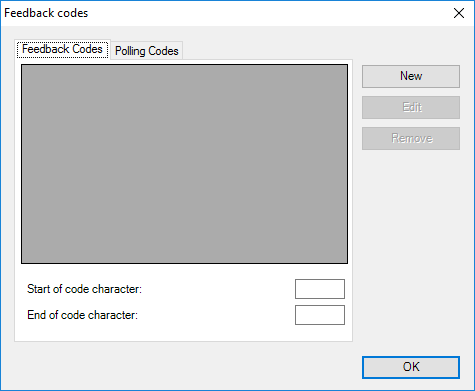Focus the End of code character field
The width and height of the screenshot is (475, 391).
(x=320, y=315)
